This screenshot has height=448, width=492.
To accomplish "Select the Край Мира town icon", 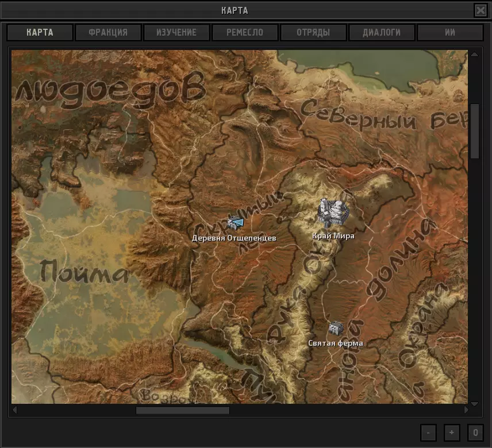I will [x=333, y=213].
